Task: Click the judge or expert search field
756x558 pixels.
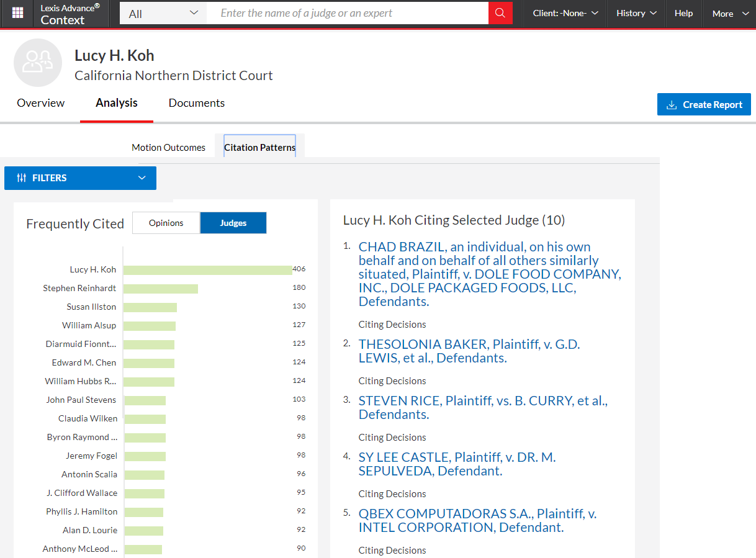Action: [x=348, y=13]
